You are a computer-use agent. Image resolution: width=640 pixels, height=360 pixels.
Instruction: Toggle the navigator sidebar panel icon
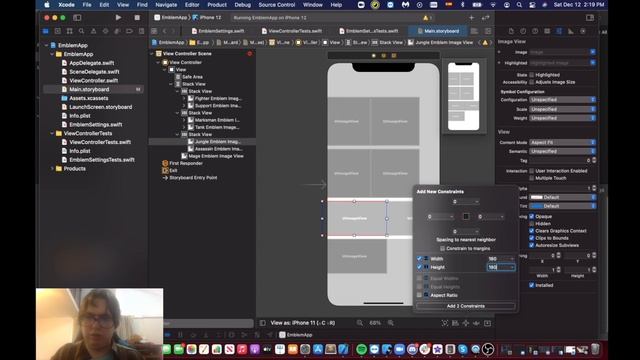click(x=77, y=18)
